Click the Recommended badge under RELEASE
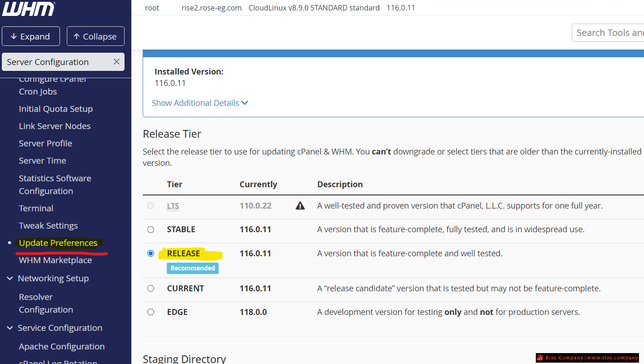Viewport: 644px width, 364px height. coord(193,268)
